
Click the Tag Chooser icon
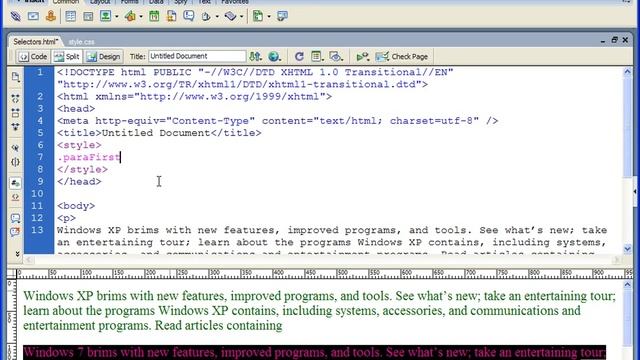(282, 16)
